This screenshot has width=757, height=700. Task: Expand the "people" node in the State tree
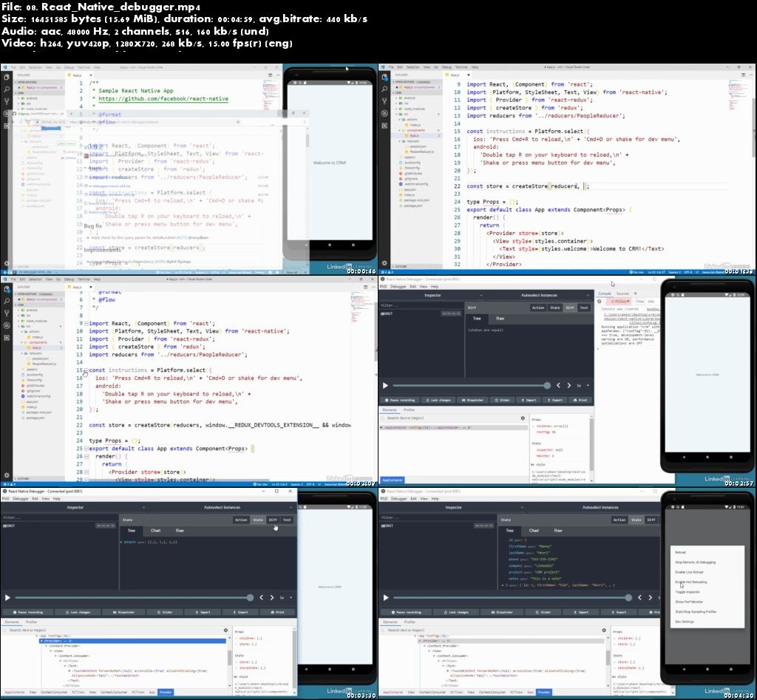[122, 542]
